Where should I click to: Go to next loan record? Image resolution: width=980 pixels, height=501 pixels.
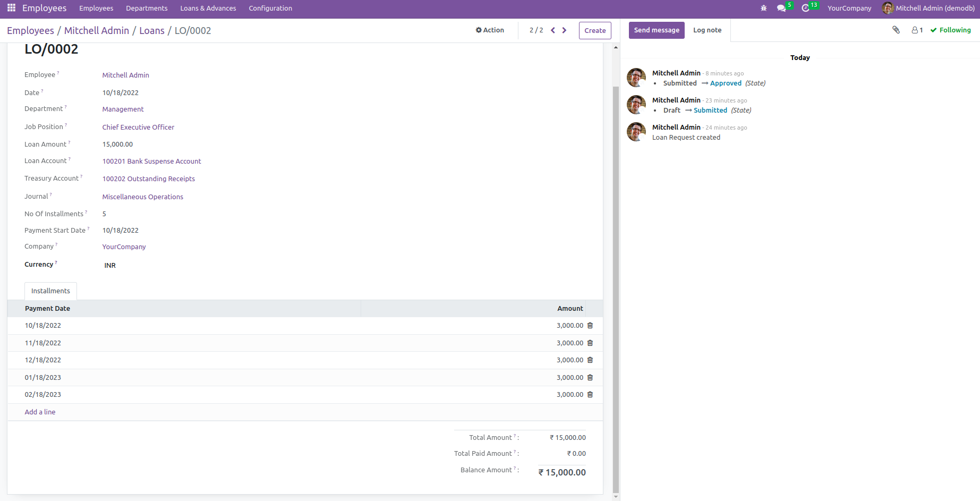(564, 30)
